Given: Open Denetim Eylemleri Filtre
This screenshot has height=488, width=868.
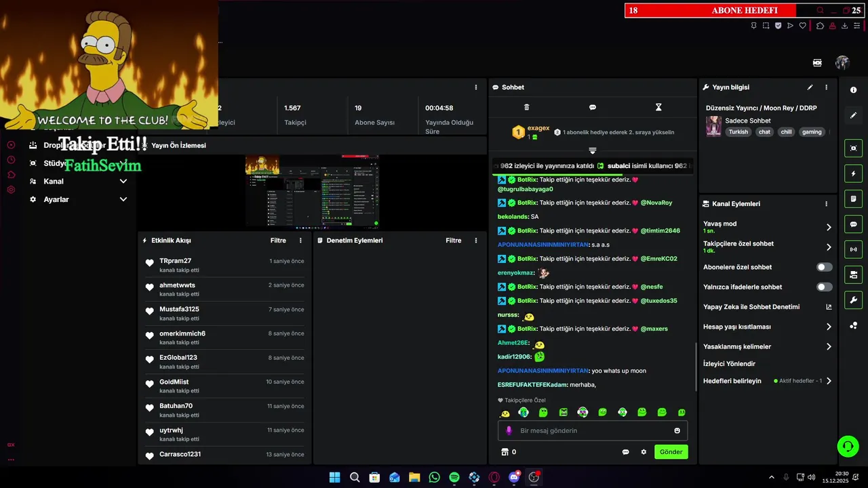Looking at the screenshot, I should 454,241.
